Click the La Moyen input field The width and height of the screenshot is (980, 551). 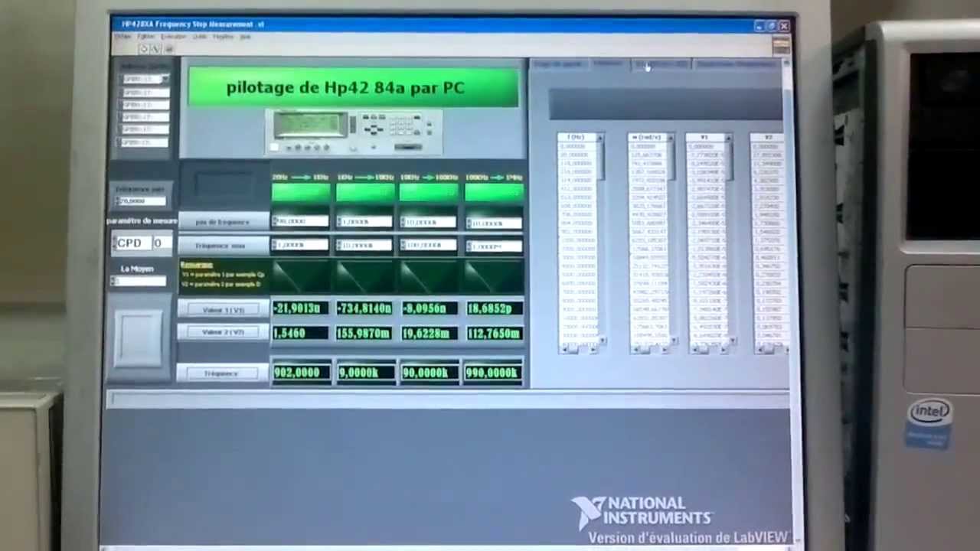[x=139, y=281]
